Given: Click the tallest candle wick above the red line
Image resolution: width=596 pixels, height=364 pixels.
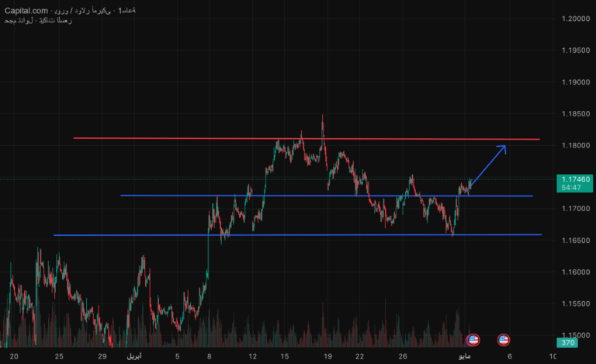Looking at the screenshot, I should (323, 126).
